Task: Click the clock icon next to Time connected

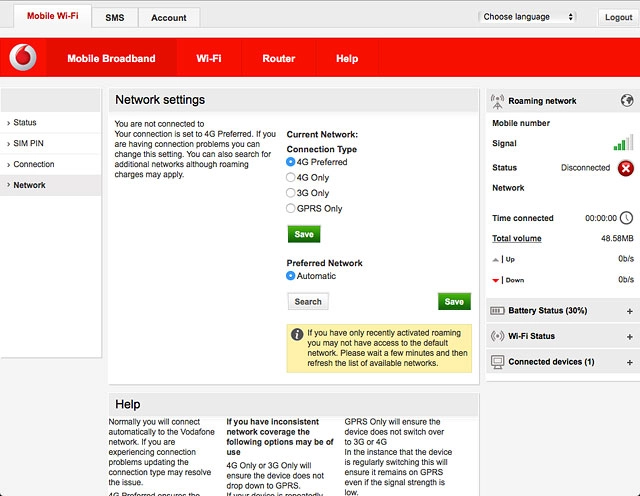Action: click(x=626, y=218)
